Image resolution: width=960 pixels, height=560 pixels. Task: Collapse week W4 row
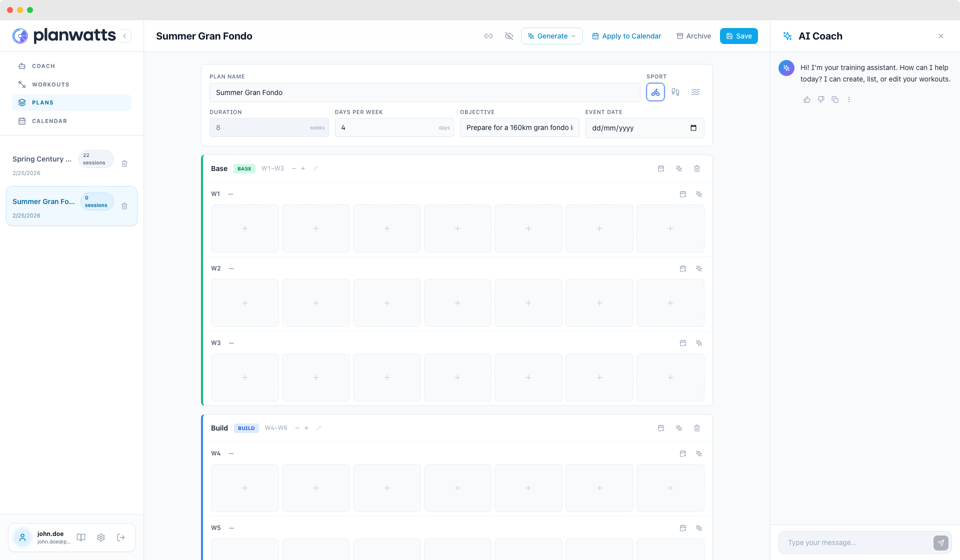(231, 453)
